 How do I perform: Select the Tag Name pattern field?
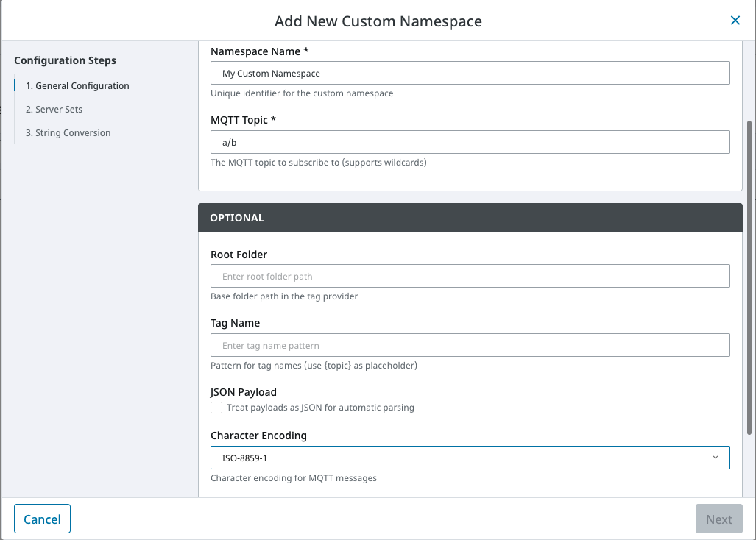(x=470, y=346)
